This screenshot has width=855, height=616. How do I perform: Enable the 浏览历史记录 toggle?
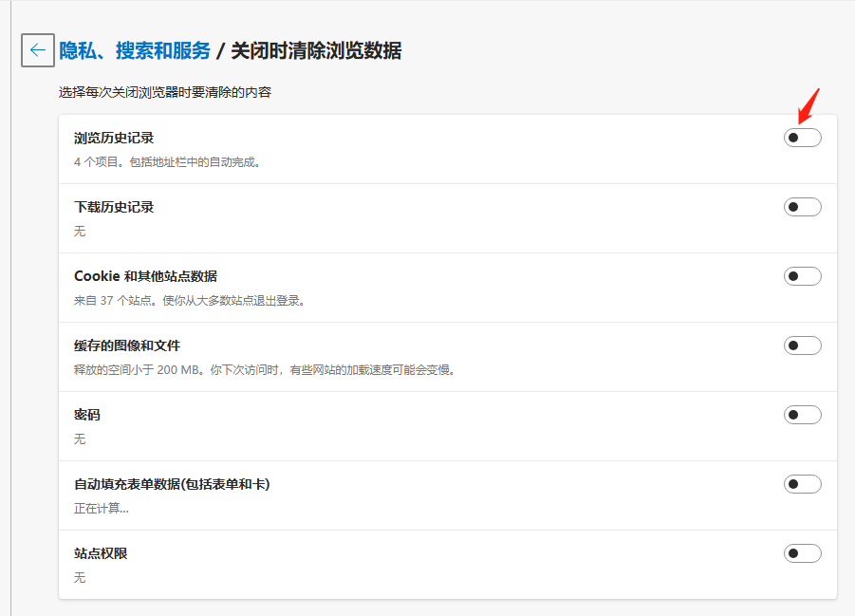(x=802, y=138)
